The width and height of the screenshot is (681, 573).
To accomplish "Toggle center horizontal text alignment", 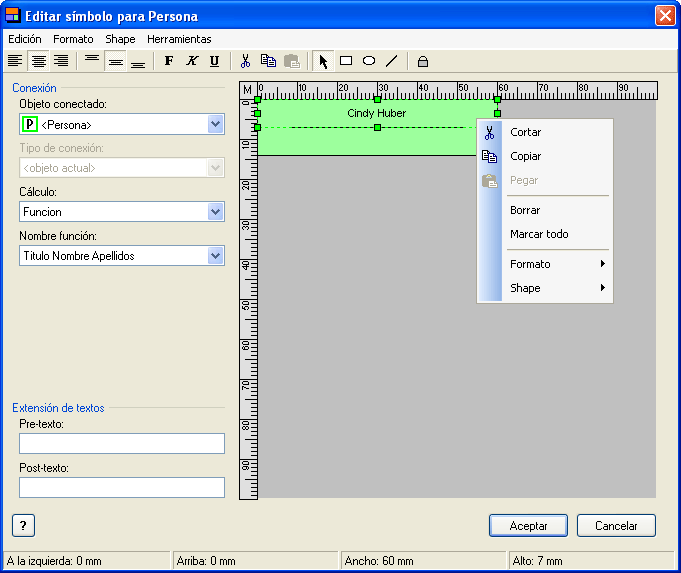I will tap(38, 61).
